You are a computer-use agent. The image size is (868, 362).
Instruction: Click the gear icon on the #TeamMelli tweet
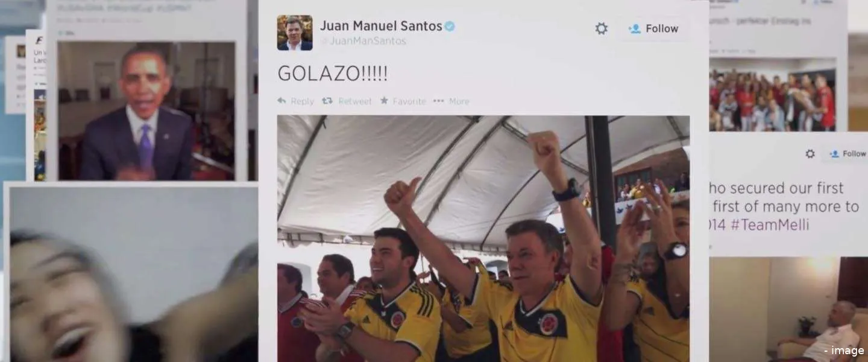(810, 154)
